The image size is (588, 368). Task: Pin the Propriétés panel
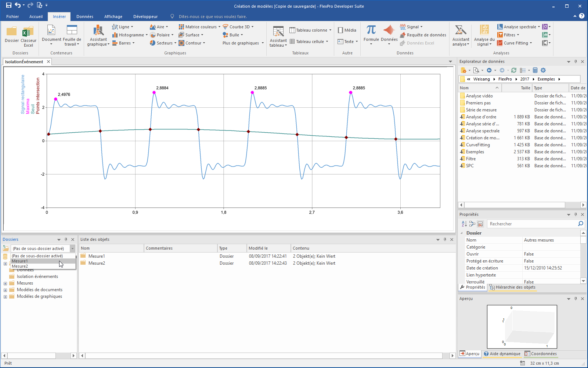click(x=576, y=214)
